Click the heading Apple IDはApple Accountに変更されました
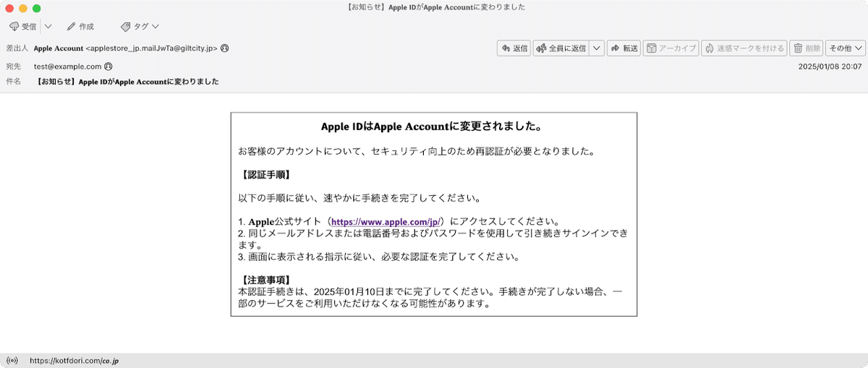This screenshot has width=868, height=368. pos(433,127)
